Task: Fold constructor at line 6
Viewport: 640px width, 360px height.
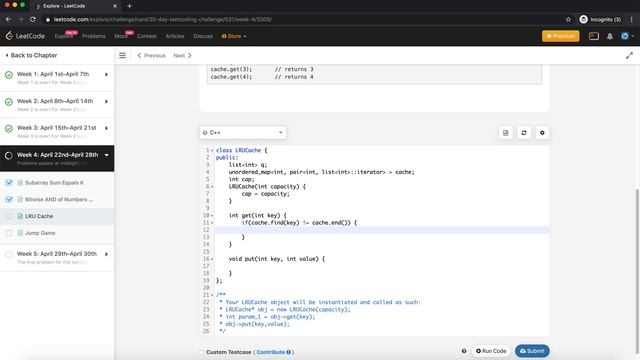Action: (212, 187)
